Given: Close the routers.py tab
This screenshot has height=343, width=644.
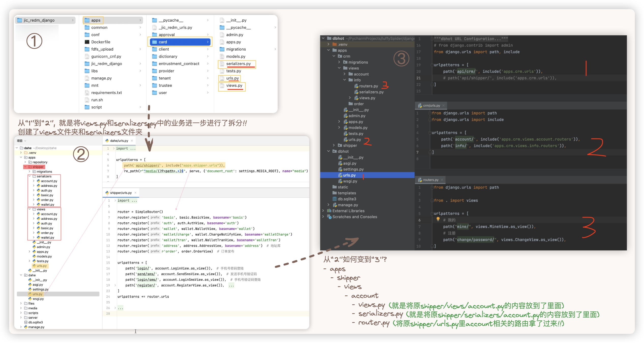Looking at the screenshot, I should click(x=442, y=180).
